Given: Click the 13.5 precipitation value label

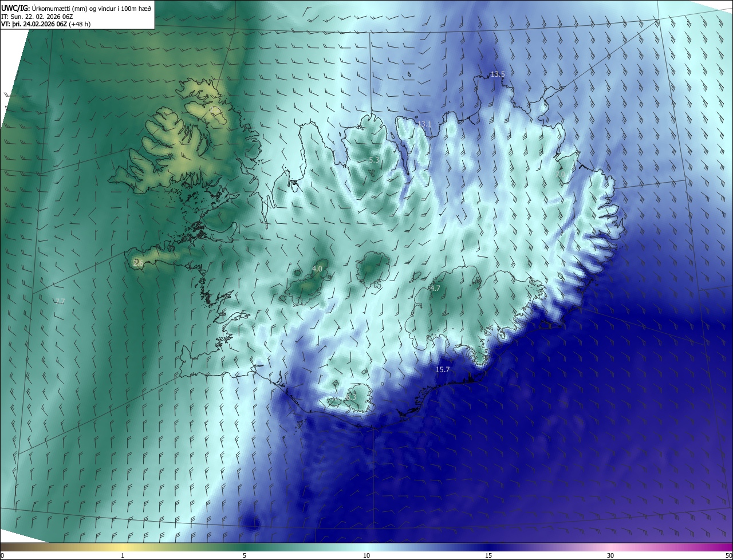Looking at the screenshot, I should (x=498, y=74).
